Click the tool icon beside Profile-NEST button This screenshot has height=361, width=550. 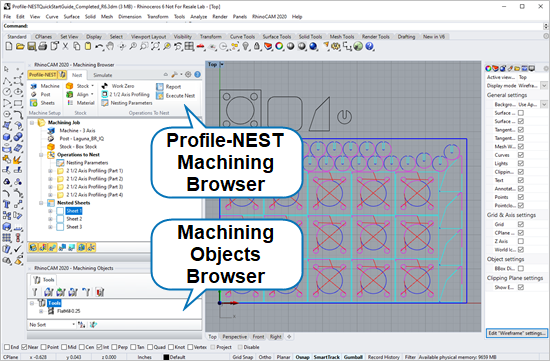[x=62, y=75]
